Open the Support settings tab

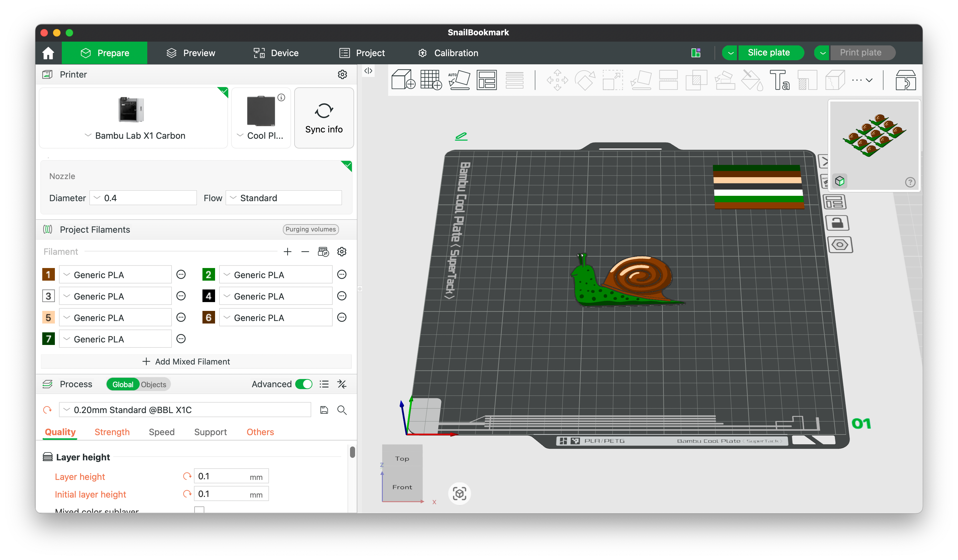point(211,432)
